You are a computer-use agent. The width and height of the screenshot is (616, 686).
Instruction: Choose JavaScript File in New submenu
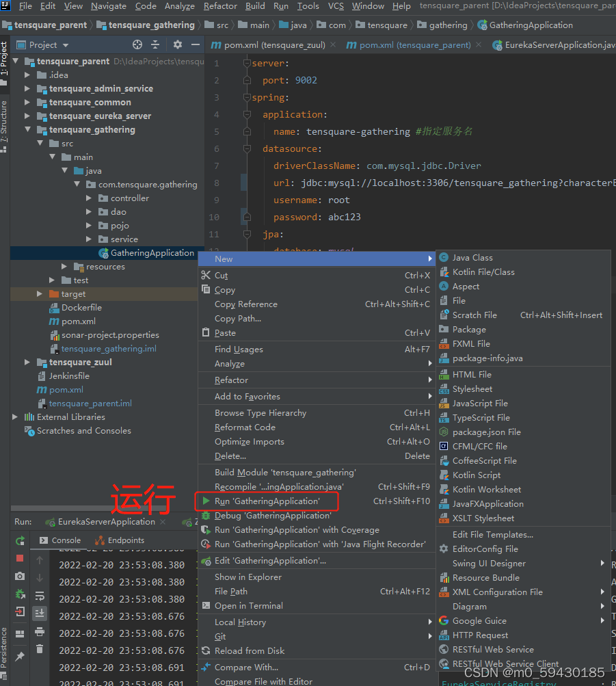523,404
